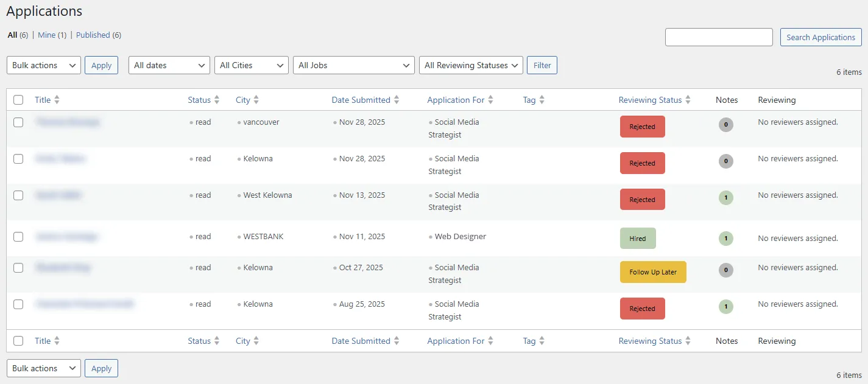This screenshot has width=868, height=384.
Task: Apply the chosen filters with the Filter button
Action: (x=542, y=65)
